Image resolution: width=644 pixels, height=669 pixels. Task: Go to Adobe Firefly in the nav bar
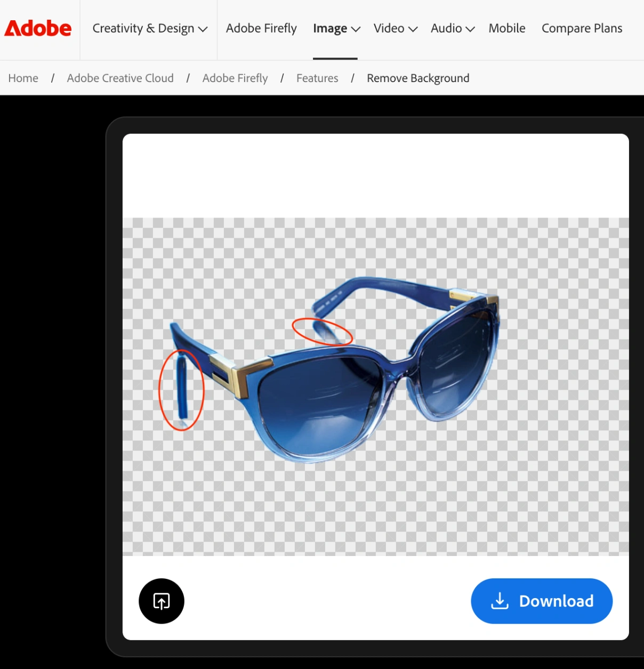[261, 28]
